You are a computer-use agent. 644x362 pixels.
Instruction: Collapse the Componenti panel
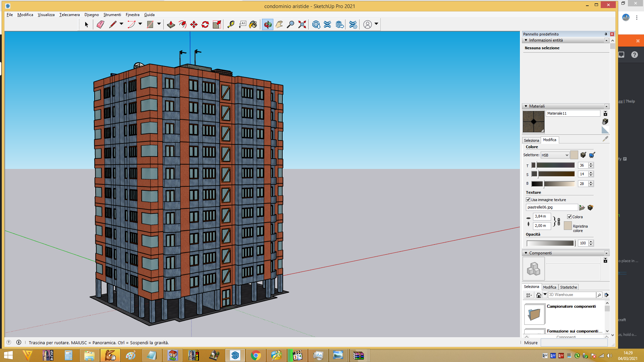tap(526, 253)
